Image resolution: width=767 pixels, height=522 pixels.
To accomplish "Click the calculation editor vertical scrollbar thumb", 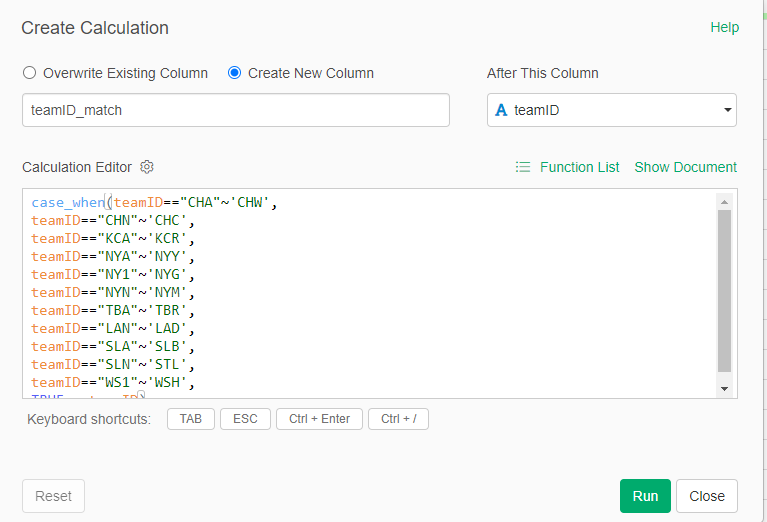I will click(x=725, y=290).
